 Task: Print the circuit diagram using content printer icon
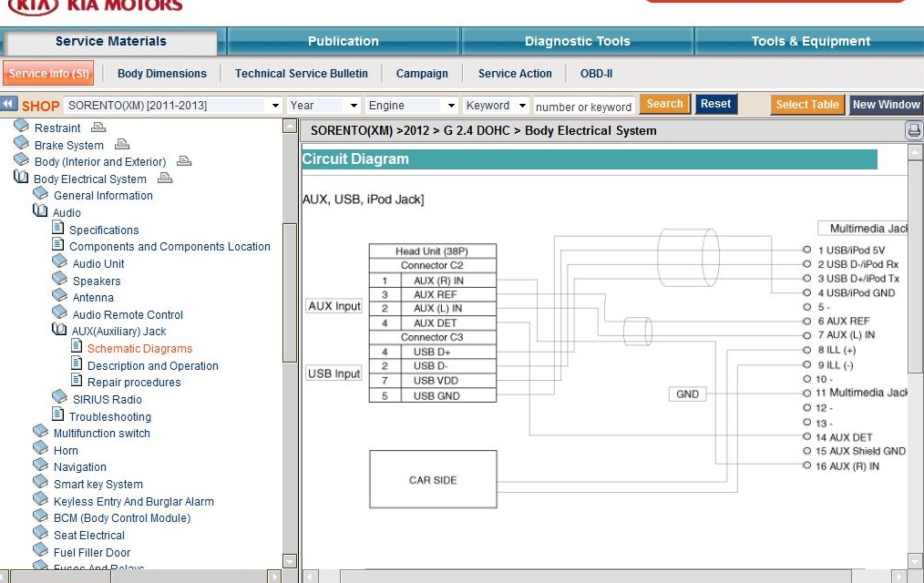[914, 131]
